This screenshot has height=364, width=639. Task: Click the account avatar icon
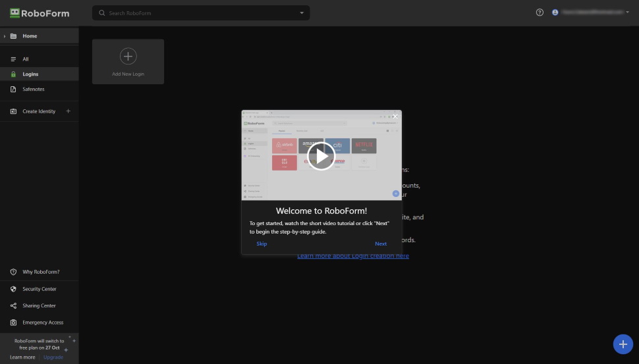[x=555, y=13]
